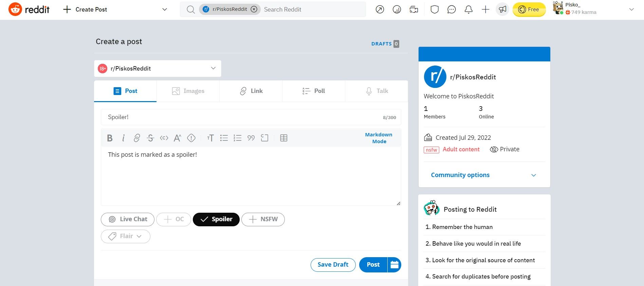Image resolution: width=644 pixels, height=286 pixels.
Task: Click the nsfw Adult content label
Action: [452, 150]
